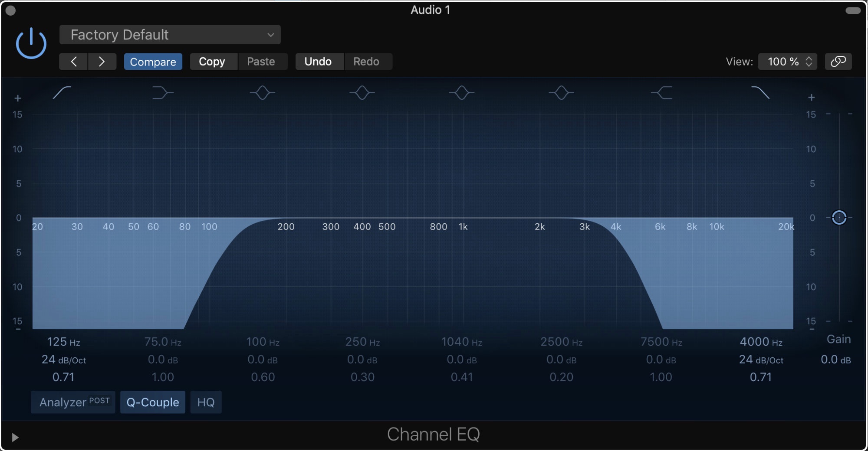868x451 pixels.
Task: Enable HQ mode
Action: pyautogui.click(x=206, y=402)
